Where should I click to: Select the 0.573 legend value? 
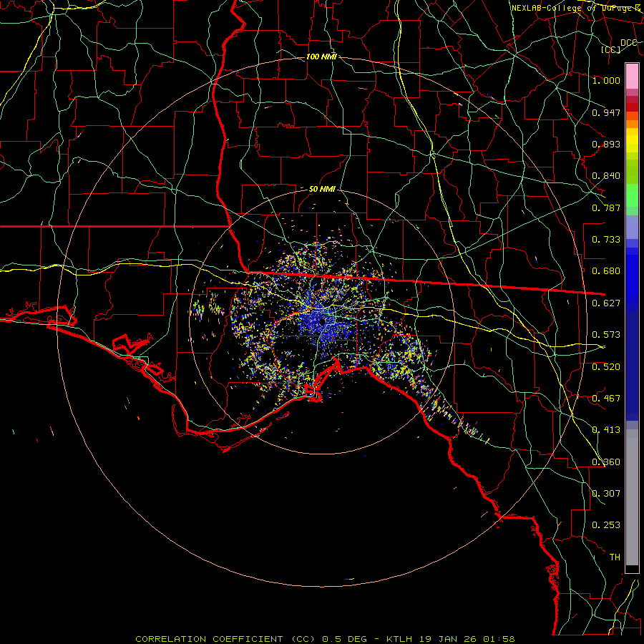click(606, 335)
